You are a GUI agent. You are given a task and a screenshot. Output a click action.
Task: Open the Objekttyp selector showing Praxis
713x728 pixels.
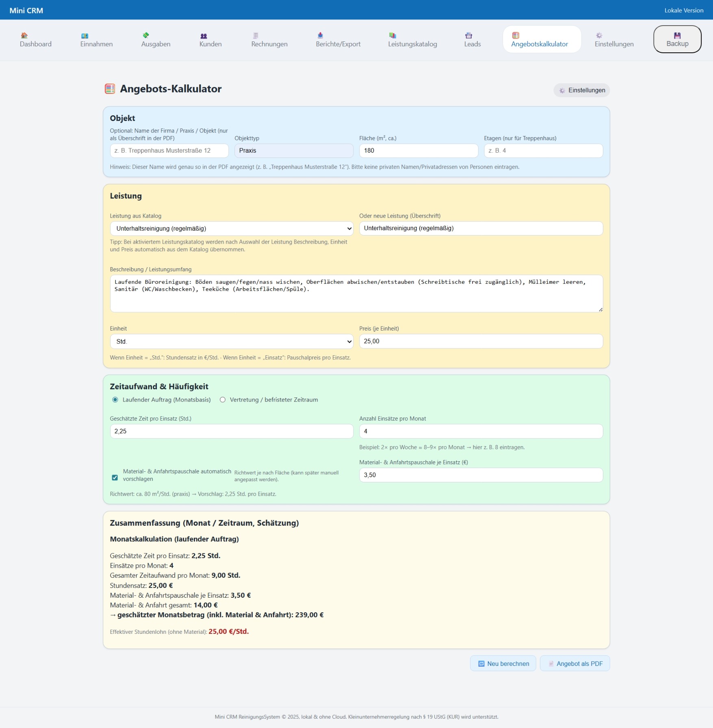(x=293, y=151)
